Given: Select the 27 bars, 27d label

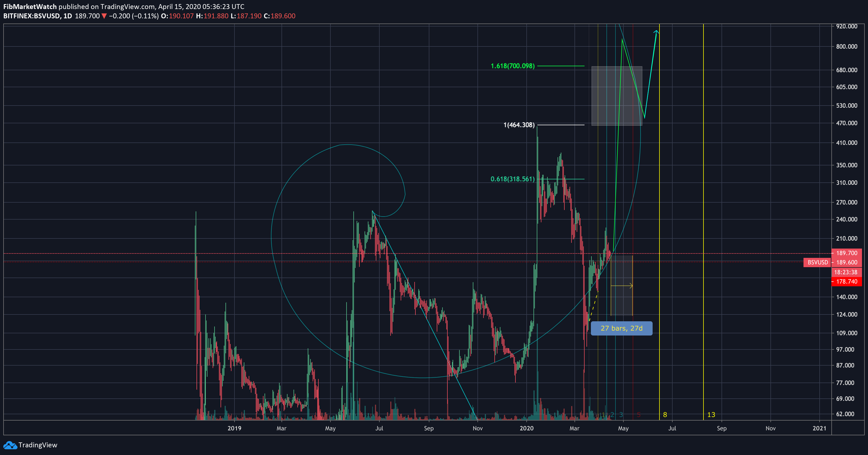Looking at the screenshot, I should 621,328.
